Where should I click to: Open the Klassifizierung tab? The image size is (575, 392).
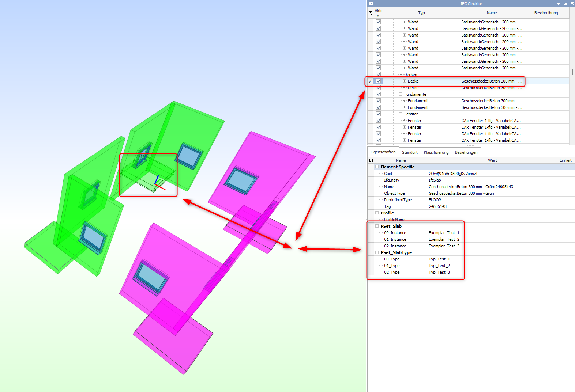436,152
